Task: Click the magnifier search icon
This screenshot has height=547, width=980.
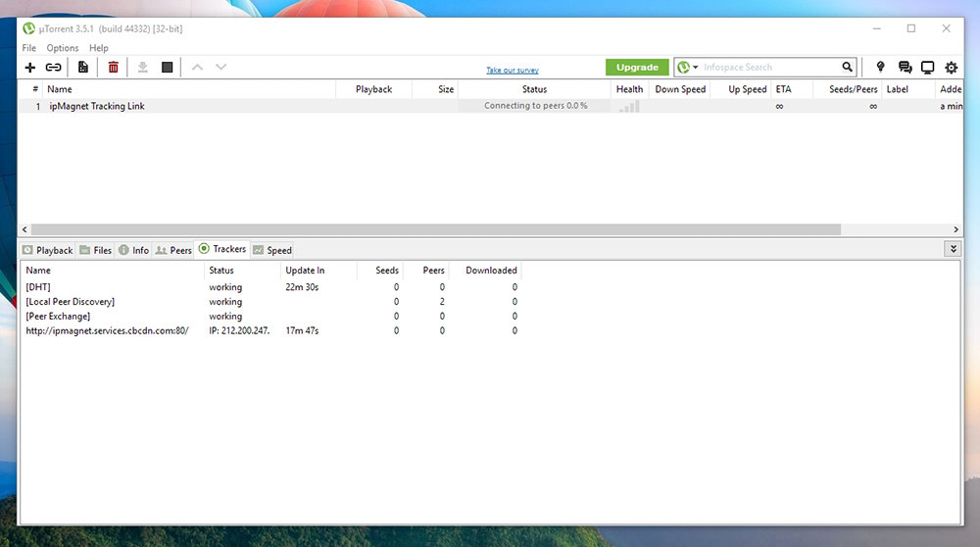Action: tap(848, 68)
